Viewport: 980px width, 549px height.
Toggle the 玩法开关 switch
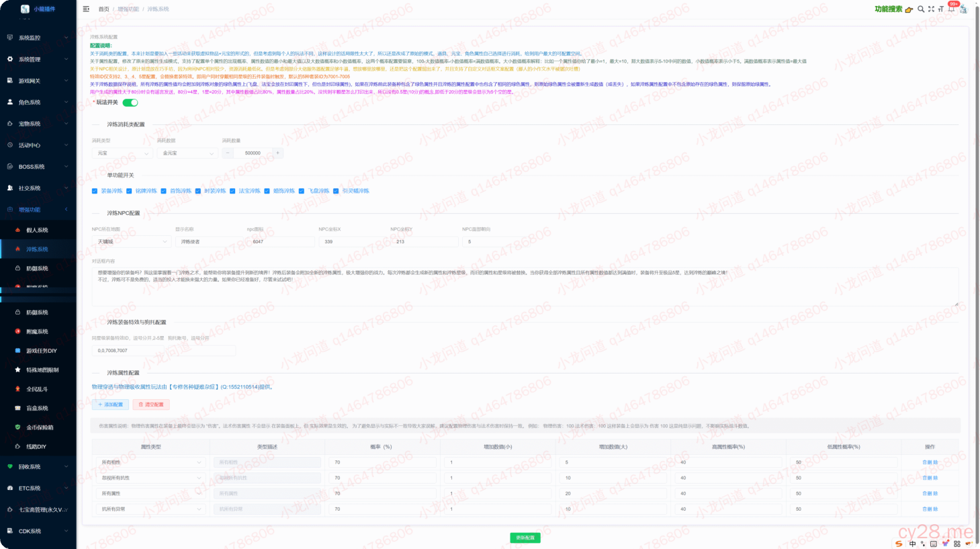click(x=130, y=103)
